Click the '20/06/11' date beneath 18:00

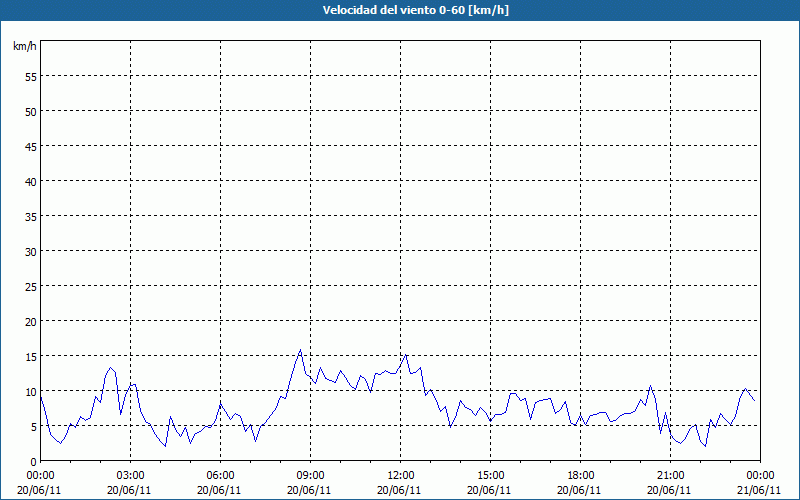(x=579, y=490)
